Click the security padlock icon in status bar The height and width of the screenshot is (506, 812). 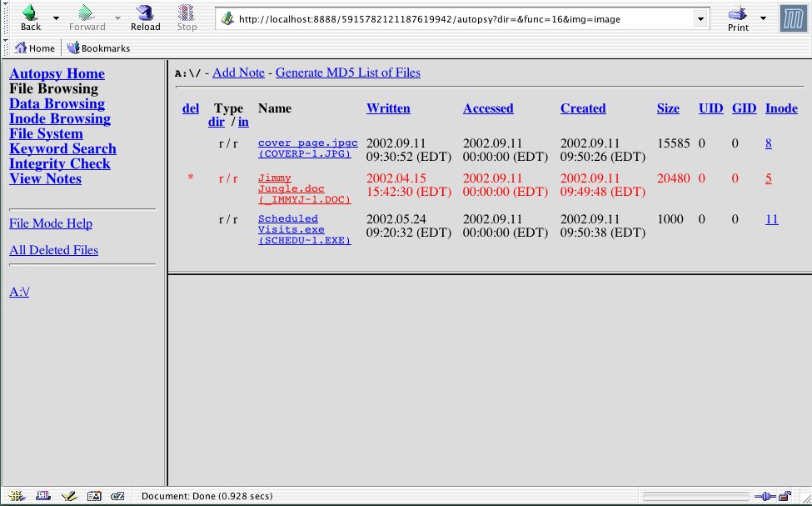[785, 496]
